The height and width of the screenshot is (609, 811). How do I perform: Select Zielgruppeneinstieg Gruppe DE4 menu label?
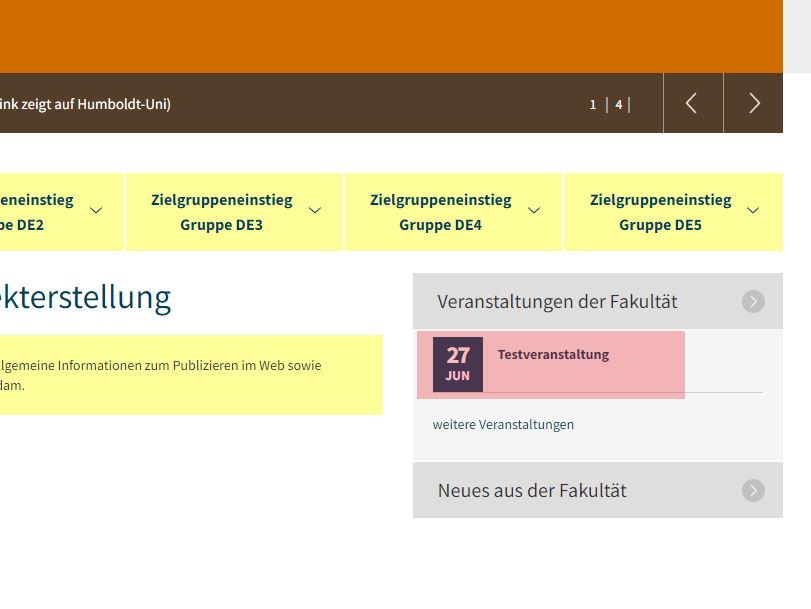click(440, 212)
